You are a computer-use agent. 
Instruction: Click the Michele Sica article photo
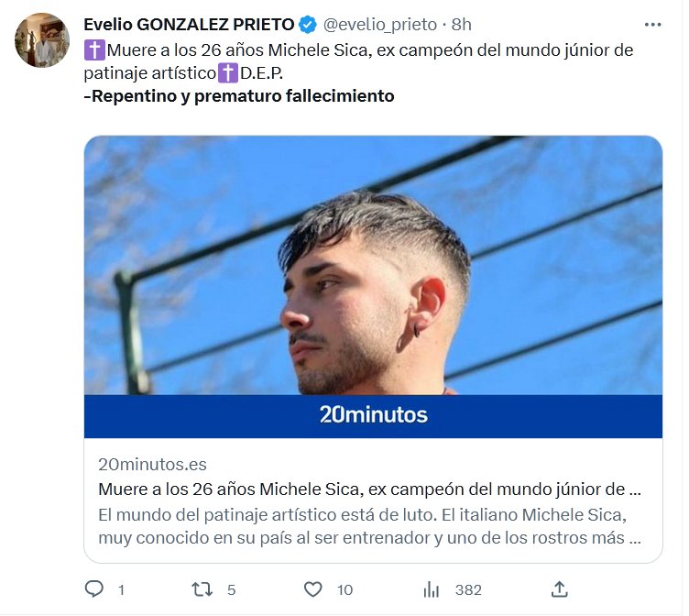coord(373,266)
